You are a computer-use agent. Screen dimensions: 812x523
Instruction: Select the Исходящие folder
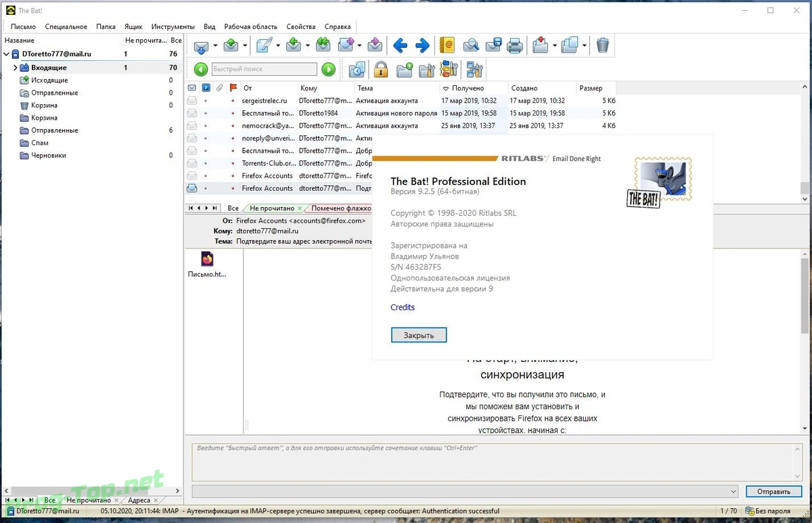49,80
